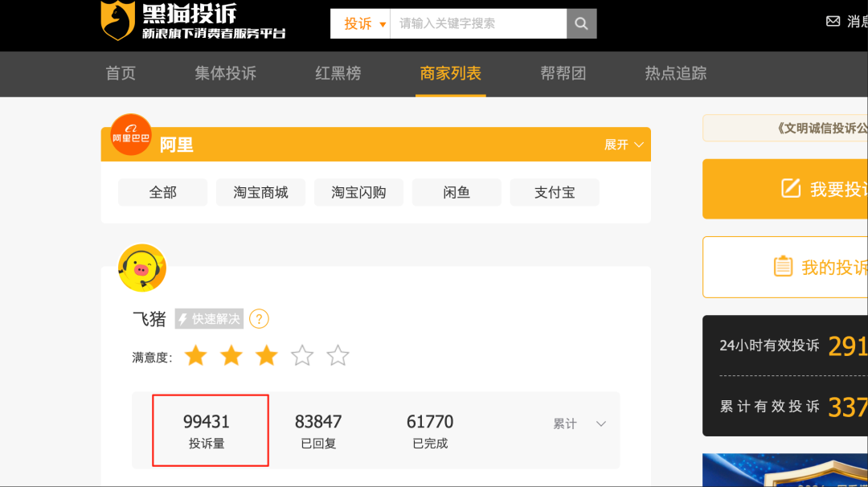Switch to the 集体投诉 tab

coord(225,74)
